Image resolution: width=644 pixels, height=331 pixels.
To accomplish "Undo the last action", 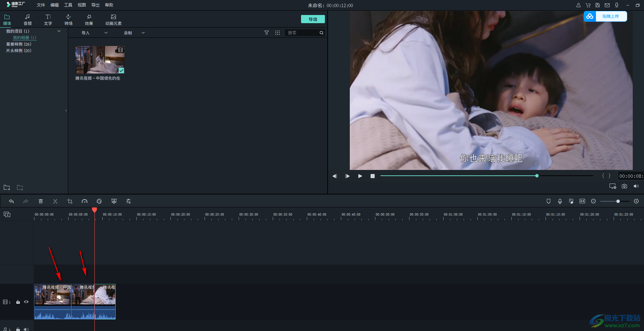I will 11,201.
